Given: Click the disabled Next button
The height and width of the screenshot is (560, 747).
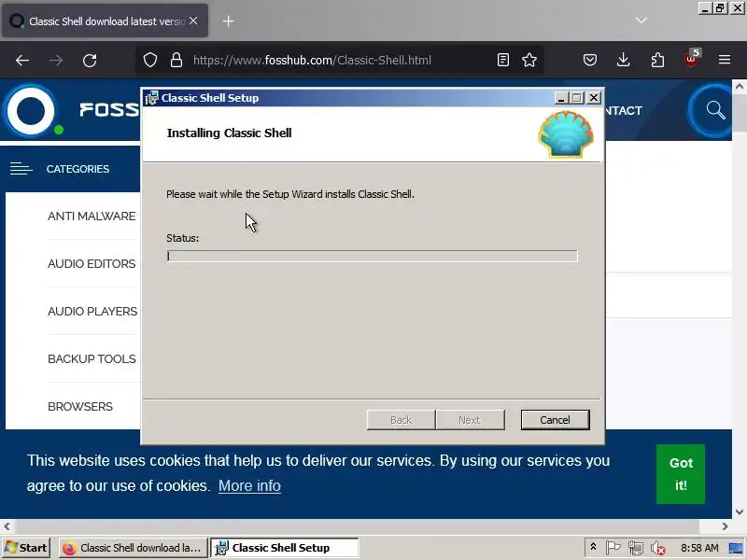Looking at the screenshot, I should pyautogui.click(x=470, y=420).
